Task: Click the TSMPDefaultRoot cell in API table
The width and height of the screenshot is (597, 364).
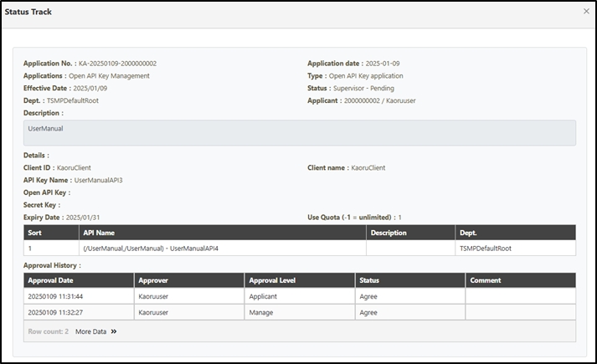Action: click(x=486, y=249)
